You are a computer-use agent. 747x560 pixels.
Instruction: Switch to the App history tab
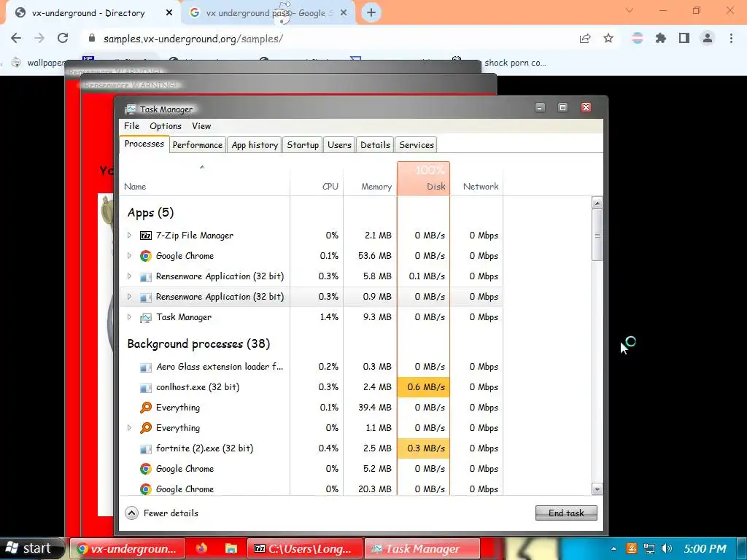[255, 145]
